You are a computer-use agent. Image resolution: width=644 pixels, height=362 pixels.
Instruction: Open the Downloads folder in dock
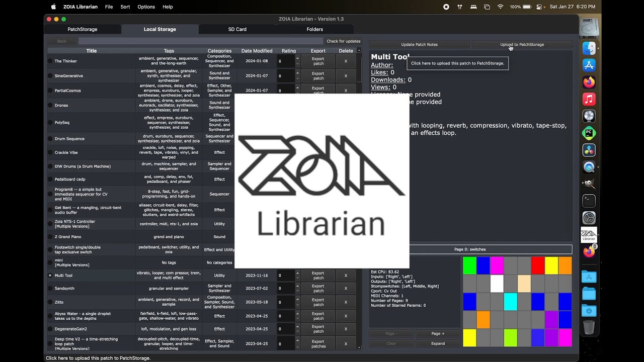click(589, 311)
